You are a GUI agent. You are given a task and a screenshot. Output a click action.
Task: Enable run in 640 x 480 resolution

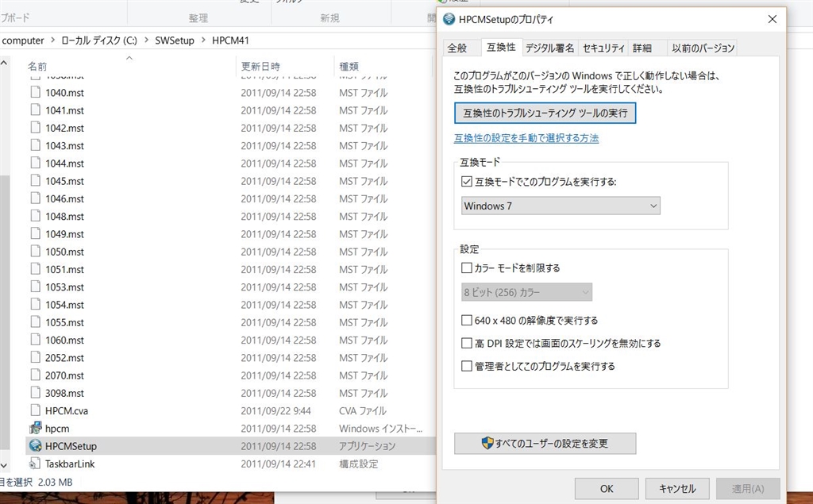pyautogui.click(x=467, y=320)
